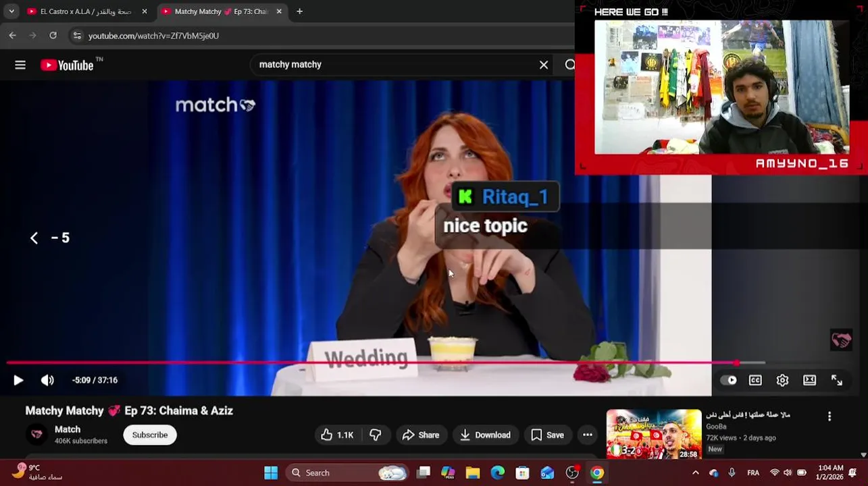Image resolution: width=868 pixels, height=486 pixels.
Task: Show hidden system tray icons
Action: 696,473
